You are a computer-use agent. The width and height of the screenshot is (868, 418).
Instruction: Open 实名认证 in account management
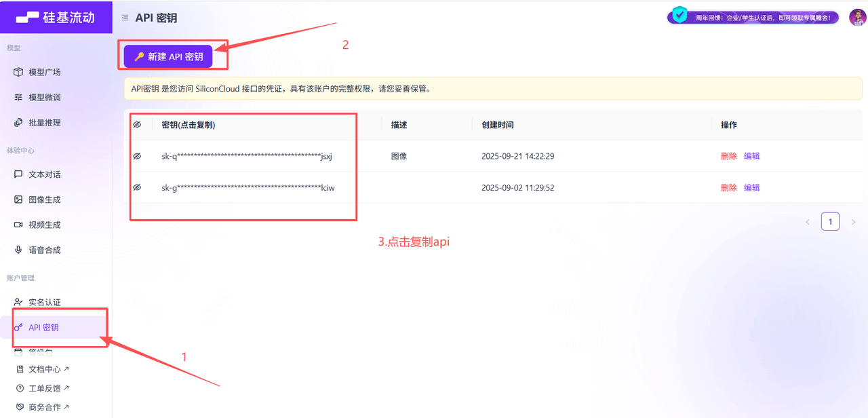44,302
